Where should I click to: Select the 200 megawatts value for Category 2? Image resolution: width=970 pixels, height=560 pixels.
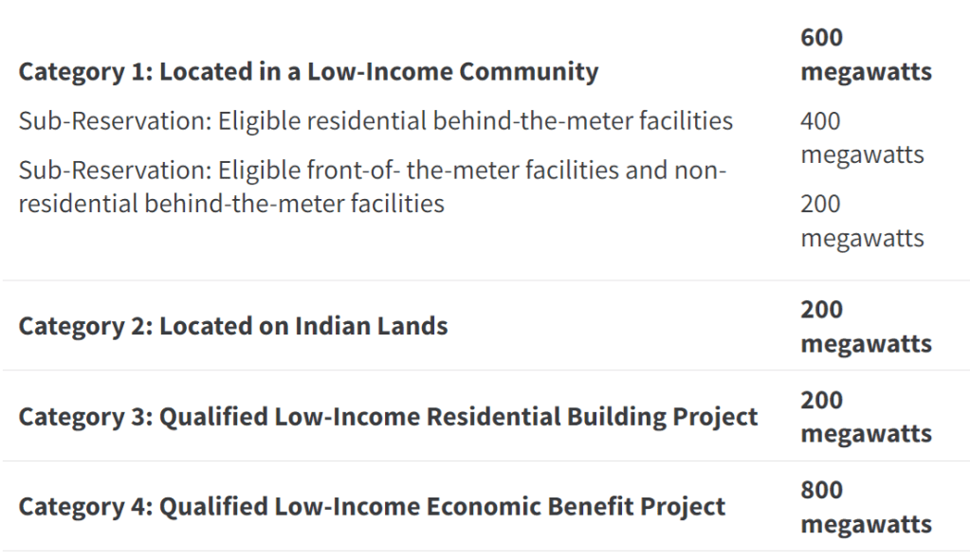865,326
